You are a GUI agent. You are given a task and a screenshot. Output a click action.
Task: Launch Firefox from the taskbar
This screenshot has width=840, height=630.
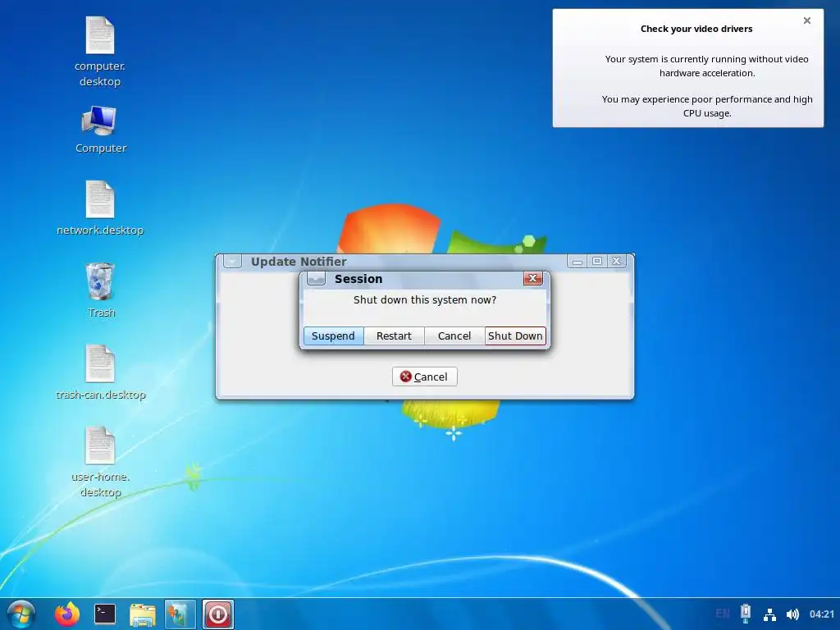tap(67, 614)
